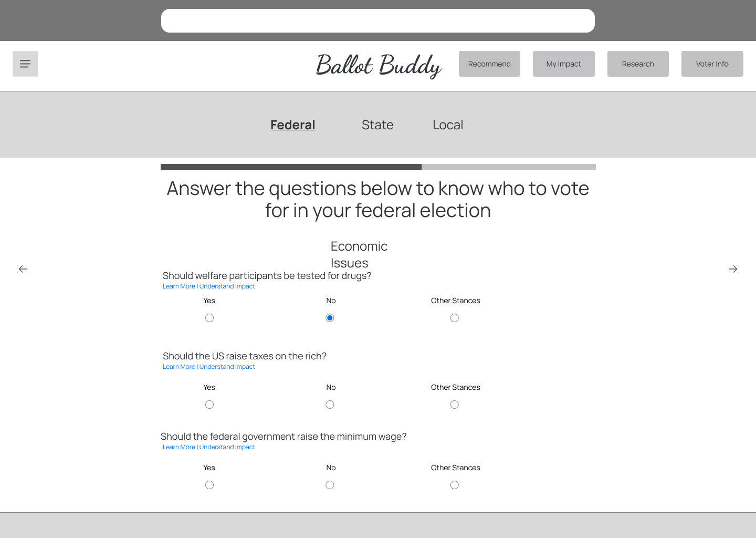
Task: Open Understand Impact for minimum wage question
Action: (227, 447)
